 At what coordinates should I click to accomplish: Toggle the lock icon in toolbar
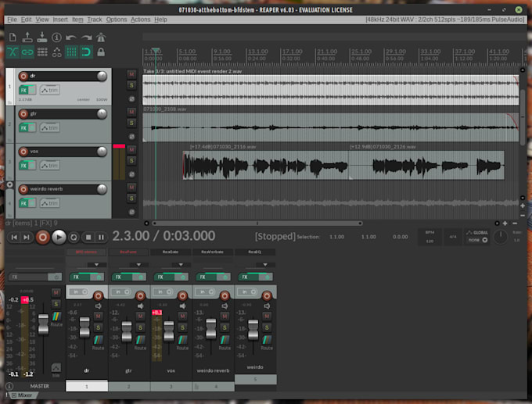tap(101, 52)
